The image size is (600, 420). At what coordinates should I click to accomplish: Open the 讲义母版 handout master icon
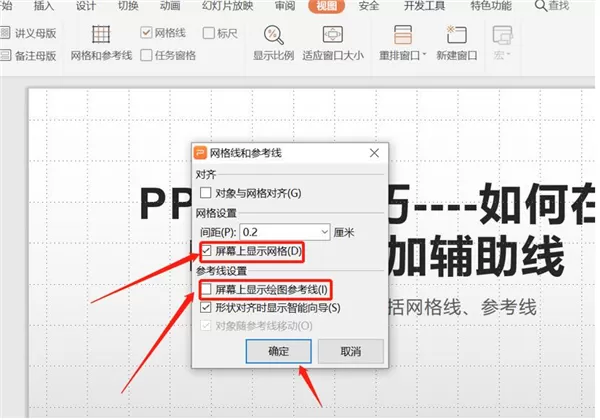pyautogui.click(x=5, y=33)
